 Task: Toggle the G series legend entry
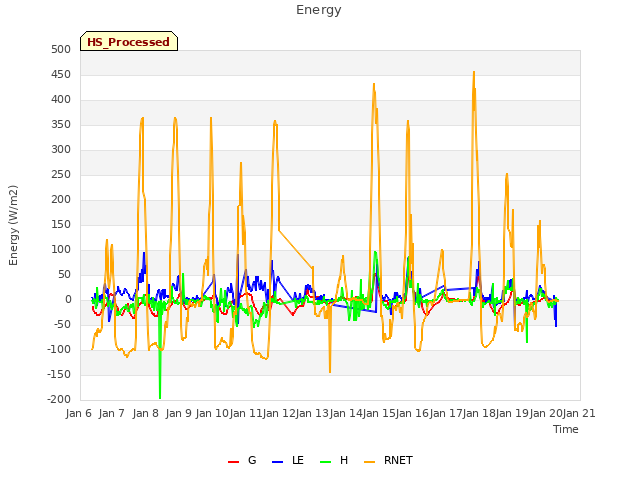pos(242,460)
